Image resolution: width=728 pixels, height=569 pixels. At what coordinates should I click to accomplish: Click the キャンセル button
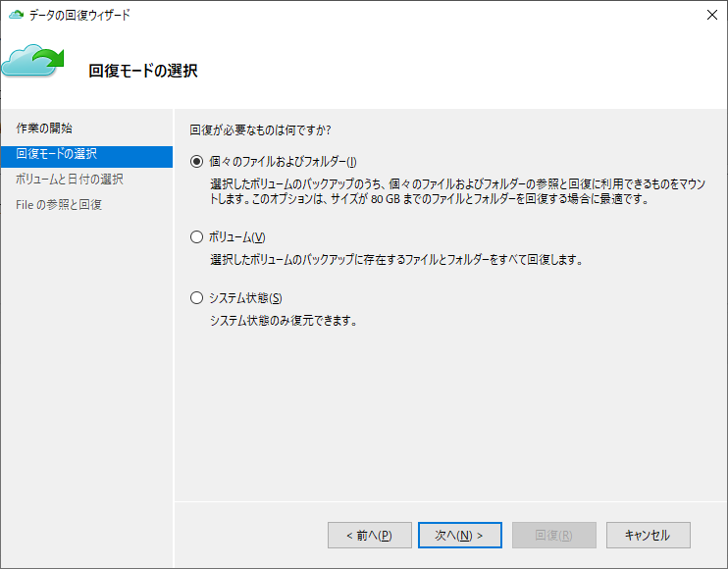[x=649, y=535]
